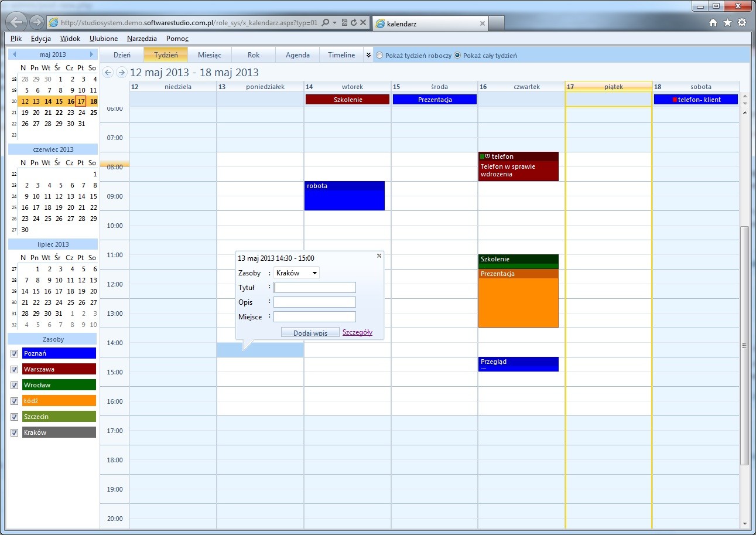Switch to the Dzień view tab
This screenshot has width=756, height=535.
(x=122, y=55)
